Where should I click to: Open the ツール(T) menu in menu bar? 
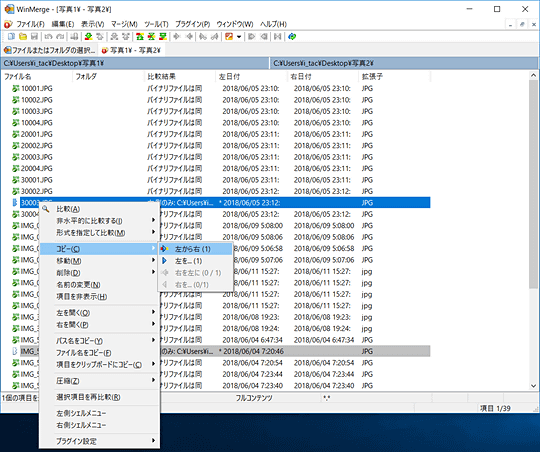coord(156,24)
